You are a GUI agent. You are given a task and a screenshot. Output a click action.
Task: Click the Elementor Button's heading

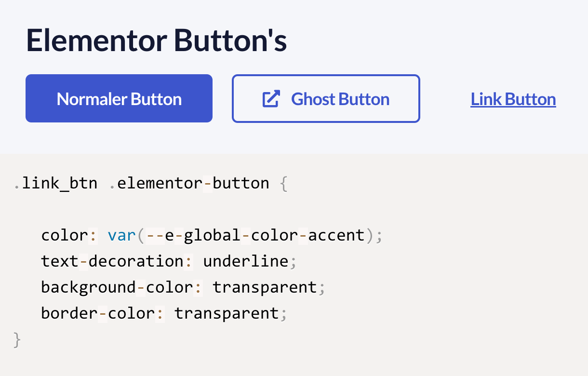[156, 40]
